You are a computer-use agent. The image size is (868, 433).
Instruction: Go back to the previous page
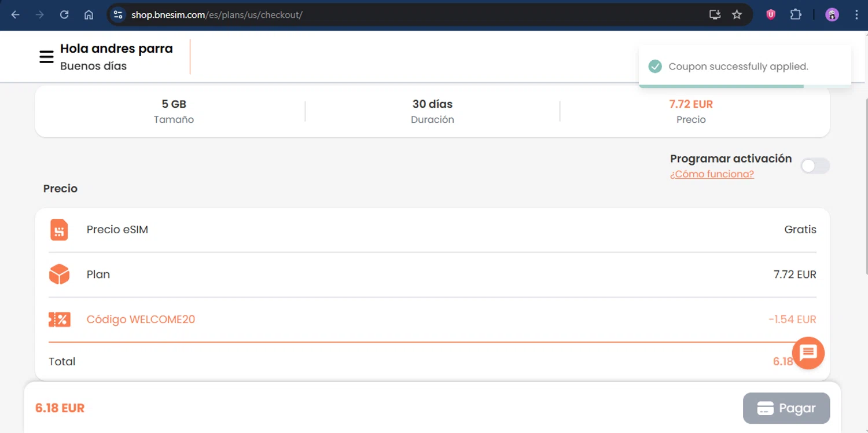[x=16, y=15]
